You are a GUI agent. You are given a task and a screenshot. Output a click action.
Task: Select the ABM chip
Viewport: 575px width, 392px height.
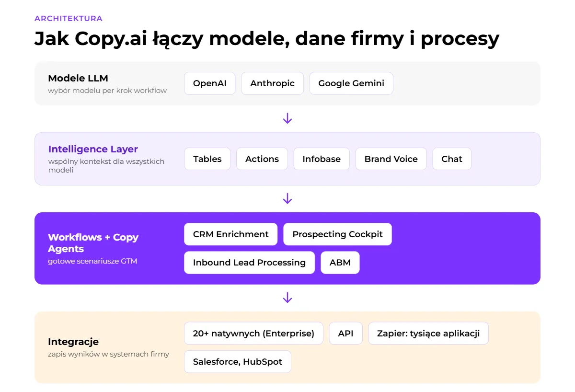coord(340,263)
